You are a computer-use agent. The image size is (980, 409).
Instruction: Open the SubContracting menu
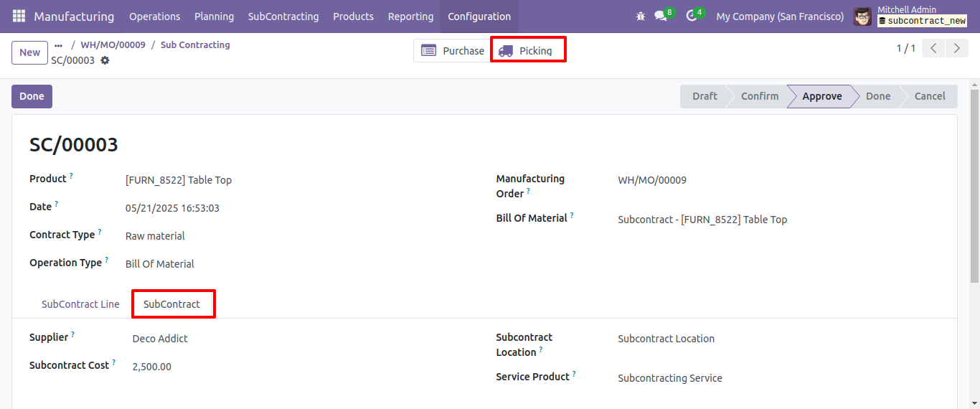pos(283,16)
